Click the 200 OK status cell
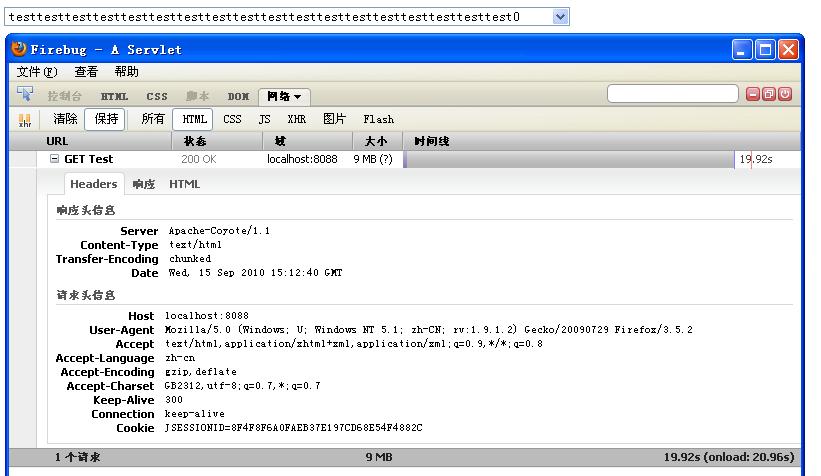 pos(198,159)
